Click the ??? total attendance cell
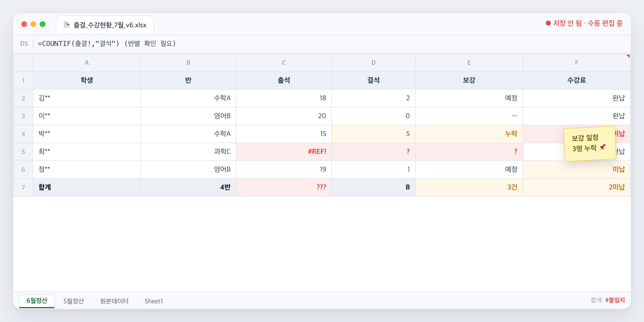 tap(284, 187)
